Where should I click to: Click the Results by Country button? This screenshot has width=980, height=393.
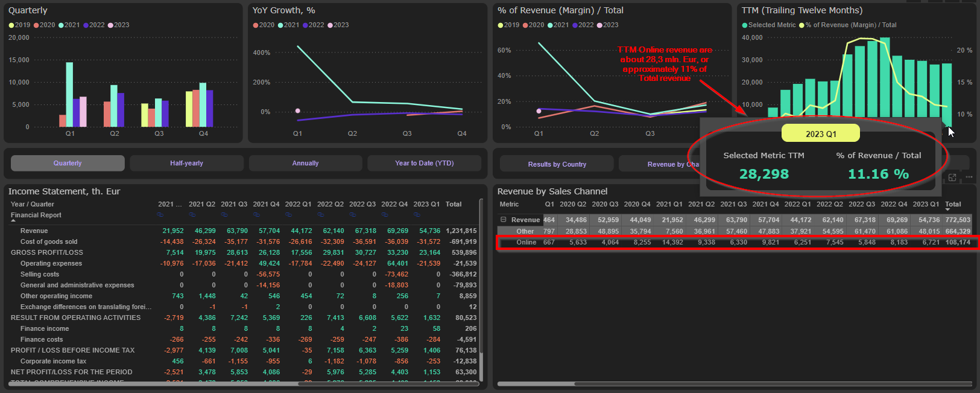click(557, 164)
